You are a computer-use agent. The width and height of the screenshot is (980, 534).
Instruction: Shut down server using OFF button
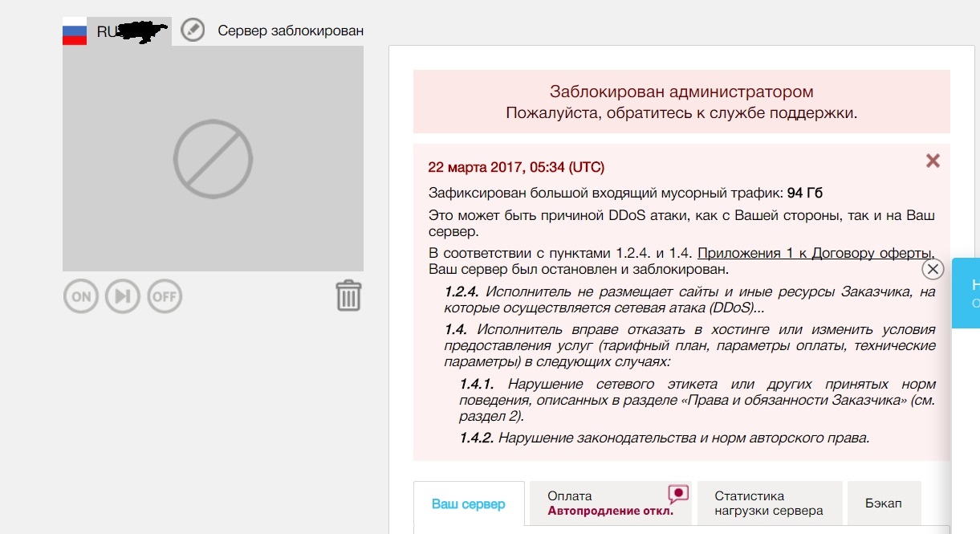(x=165, y=296)
